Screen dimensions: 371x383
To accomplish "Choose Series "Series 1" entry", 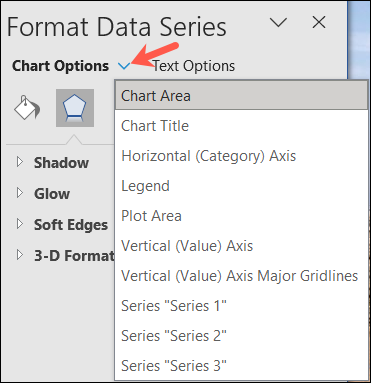I will click(x=241, y=306).
